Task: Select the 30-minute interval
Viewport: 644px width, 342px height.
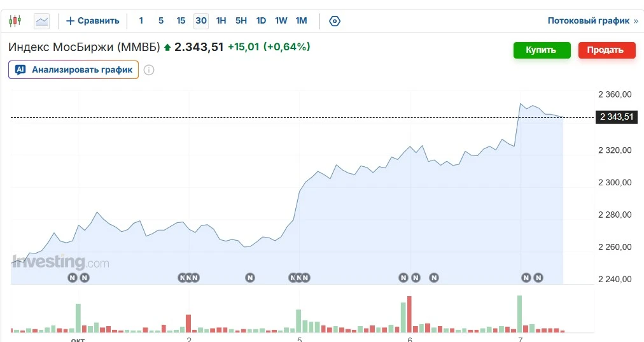Action: coord(201,20)
